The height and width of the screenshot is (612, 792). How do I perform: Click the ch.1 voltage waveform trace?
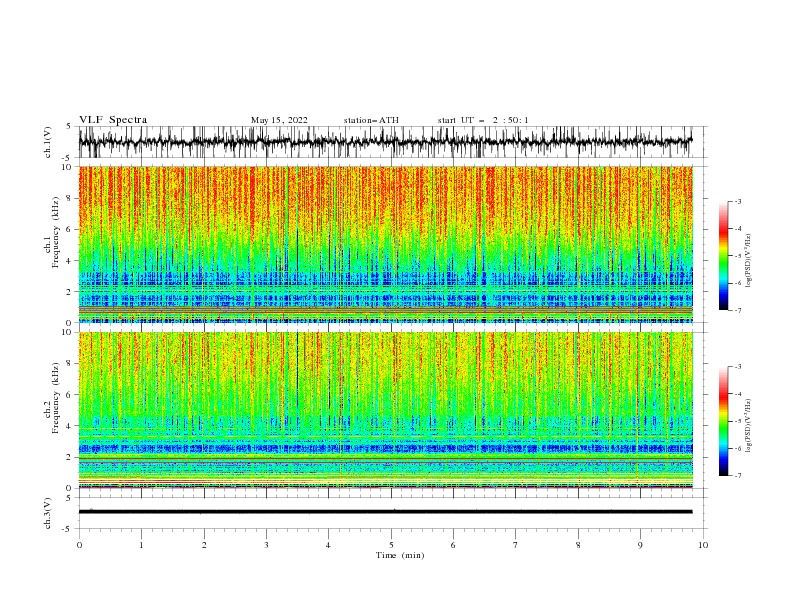point(385,142)
